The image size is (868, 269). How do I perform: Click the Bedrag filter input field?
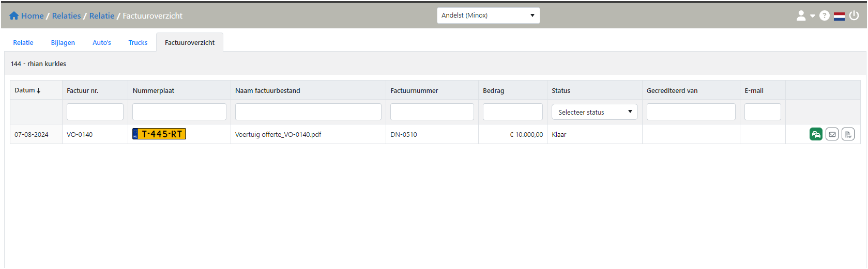tap(512, 112)
